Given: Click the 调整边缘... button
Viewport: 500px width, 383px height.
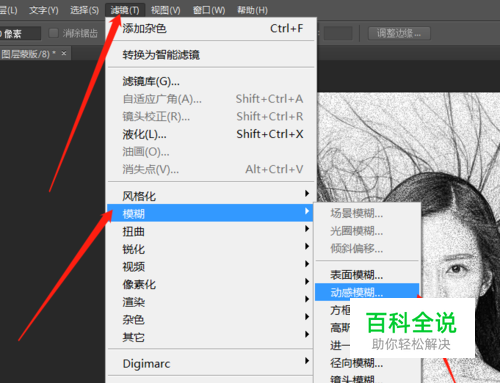Looking at the screenshot, I should tap(399, 33).
